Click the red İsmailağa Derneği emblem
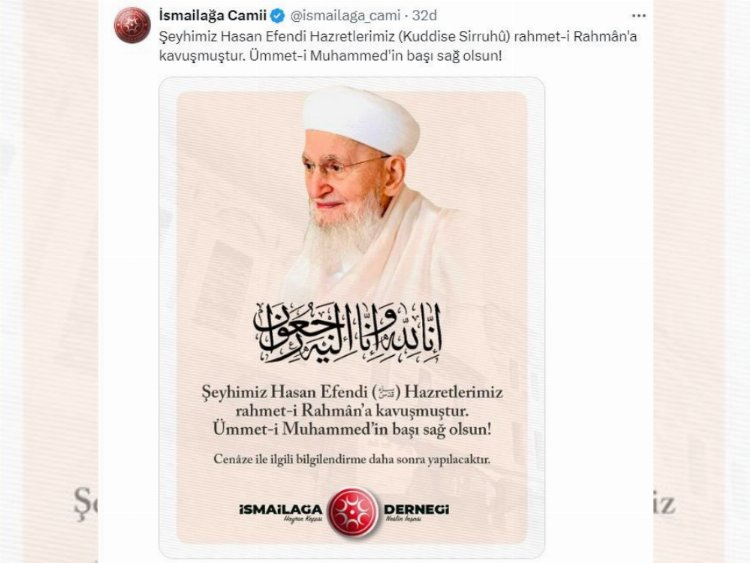This screenshot has width=750, height=563. coord(353,512)
